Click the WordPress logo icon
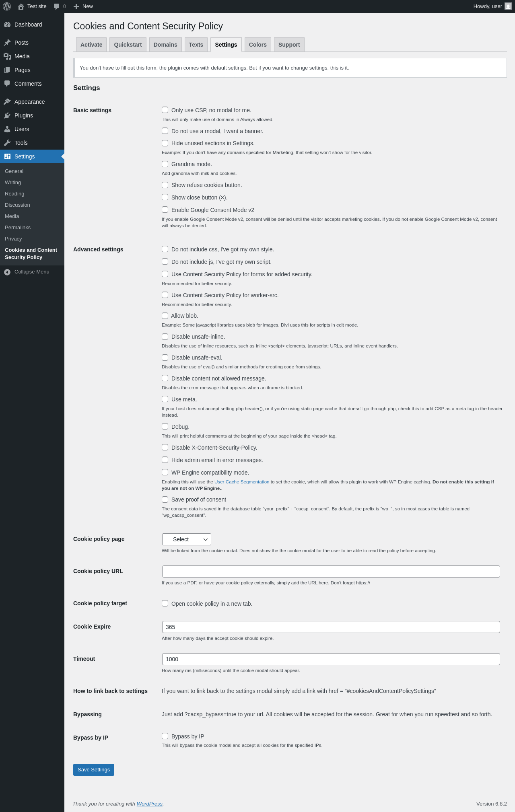Viewport: 515px width, 812px height. tap(7, 6)
